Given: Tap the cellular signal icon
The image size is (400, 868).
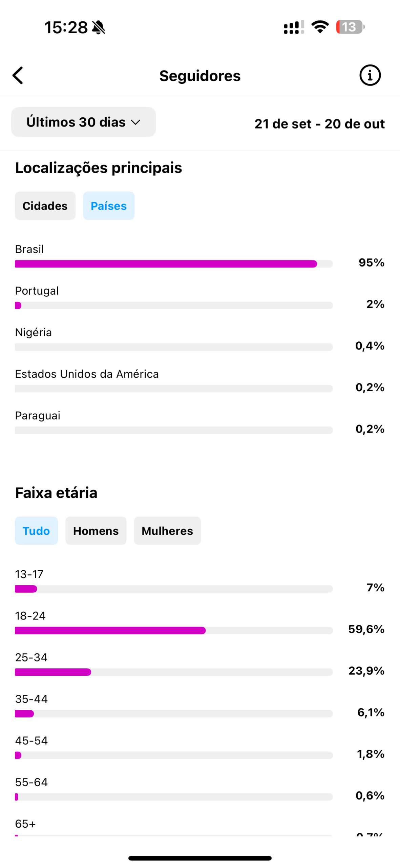Looking at the screenshot, I should (x=293, y=27).
